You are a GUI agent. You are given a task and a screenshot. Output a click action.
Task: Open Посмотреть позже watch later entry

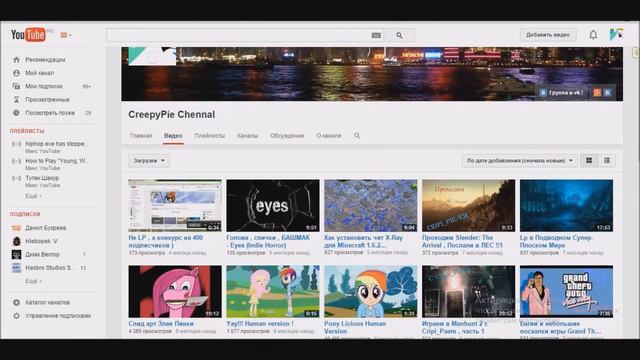pos(50,113)
